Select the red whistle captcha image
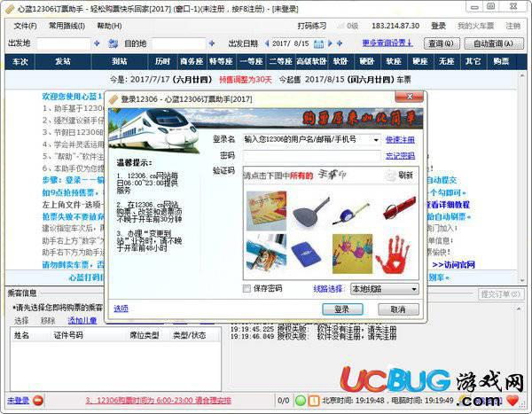Image resolution: width=532 pixels, height=414 pixels. tap(399, 207)
